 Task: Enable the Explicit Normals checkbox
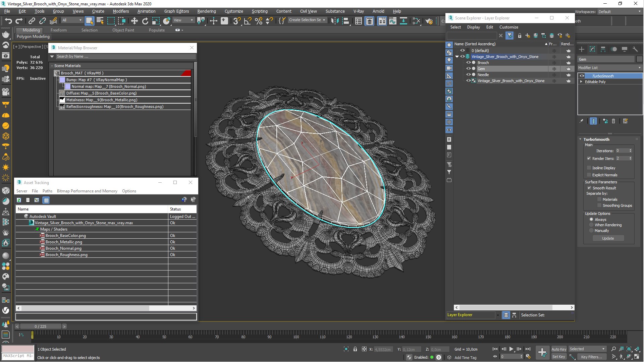click(589, 175)
